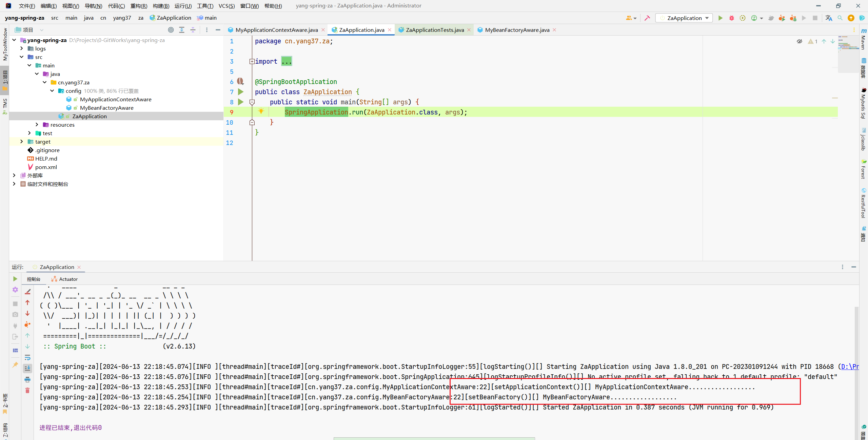Click the orange update arrow icon
The height and width of the screenshot is (440, 868).
pos(851,18)
